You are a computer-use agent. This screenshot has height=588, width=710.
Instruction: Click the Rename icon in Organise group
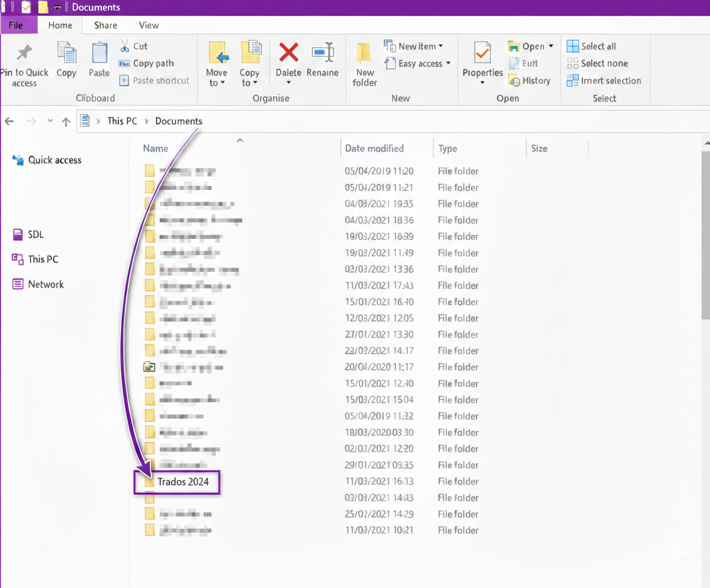point(323,52)
